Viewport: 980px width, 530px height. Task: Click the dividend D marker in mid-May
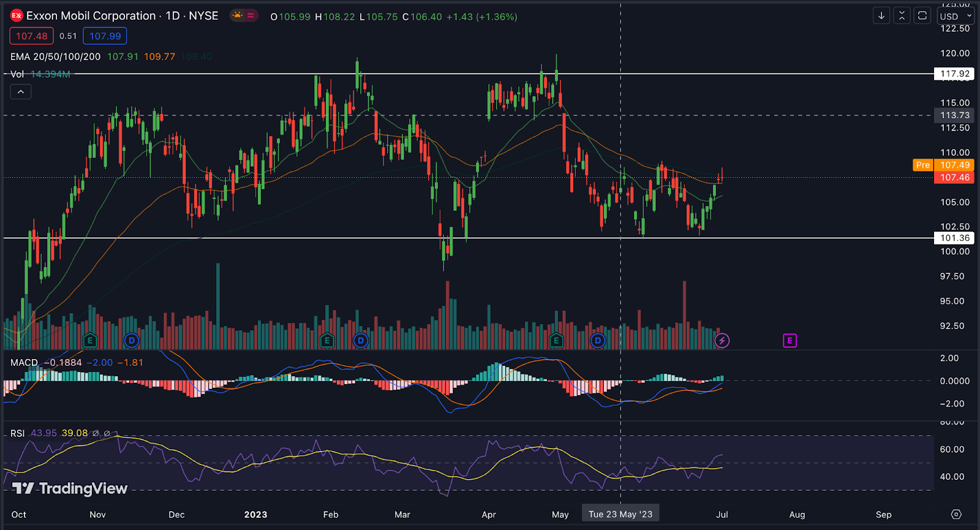click(598, 341)
